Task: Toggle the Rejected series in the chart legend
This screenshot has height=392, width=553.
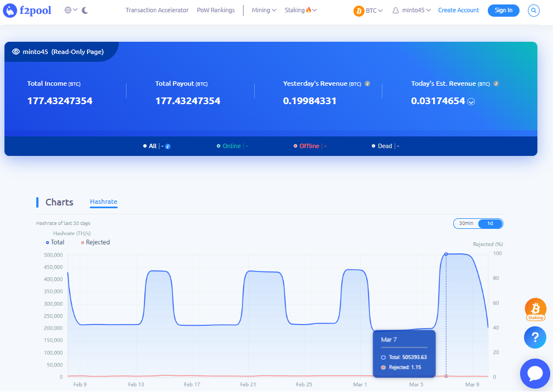Action: (95, 242)
